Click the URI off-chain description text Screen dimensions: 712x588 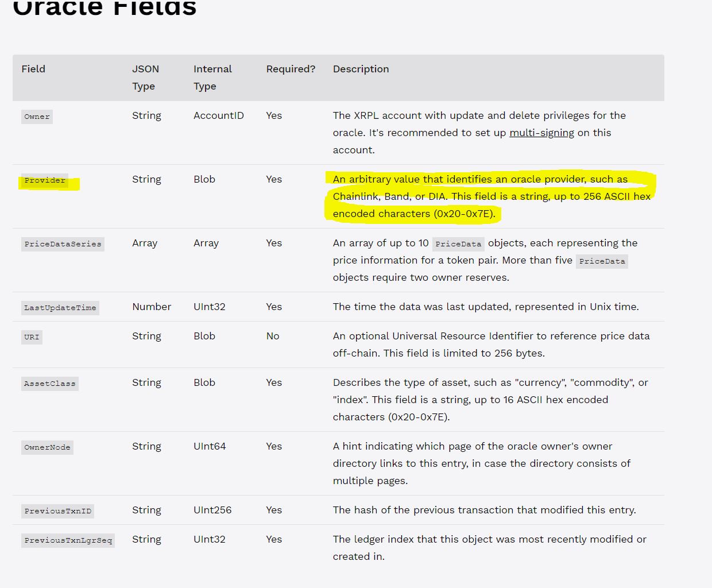click(x=492, y=345)
